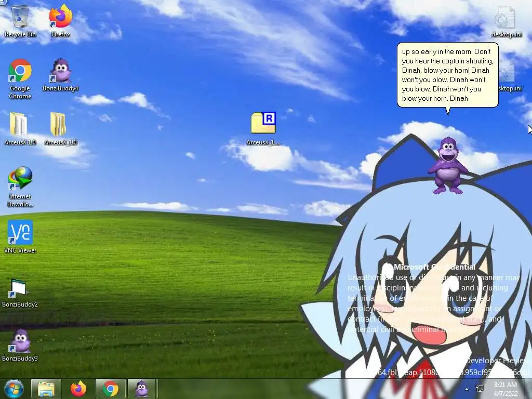Select the 'ArceusX 1.0' folder icon
Screen dimensions: 532x399
point(20,129)
